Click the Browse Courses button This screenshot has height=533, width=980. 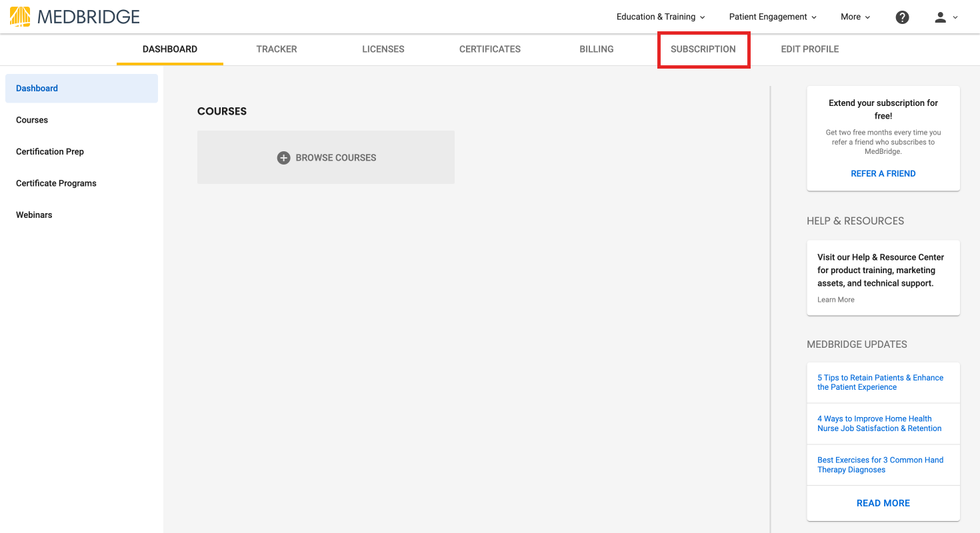(x=326, y=157)
